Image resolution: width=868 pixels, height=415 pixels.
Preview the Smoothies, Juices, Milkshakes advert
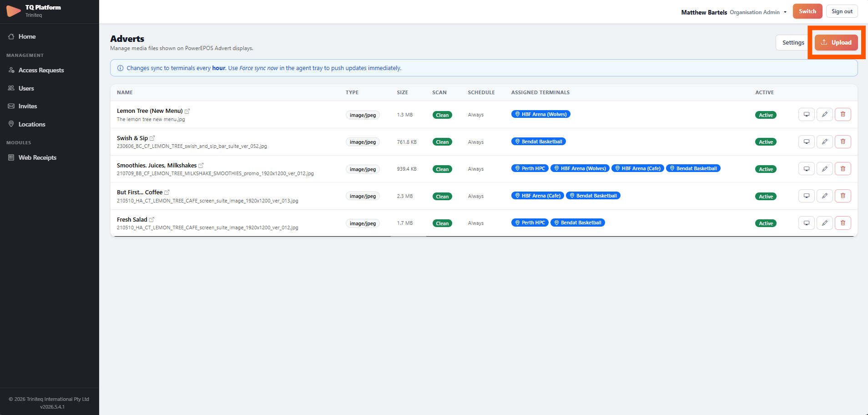point(806,169)
